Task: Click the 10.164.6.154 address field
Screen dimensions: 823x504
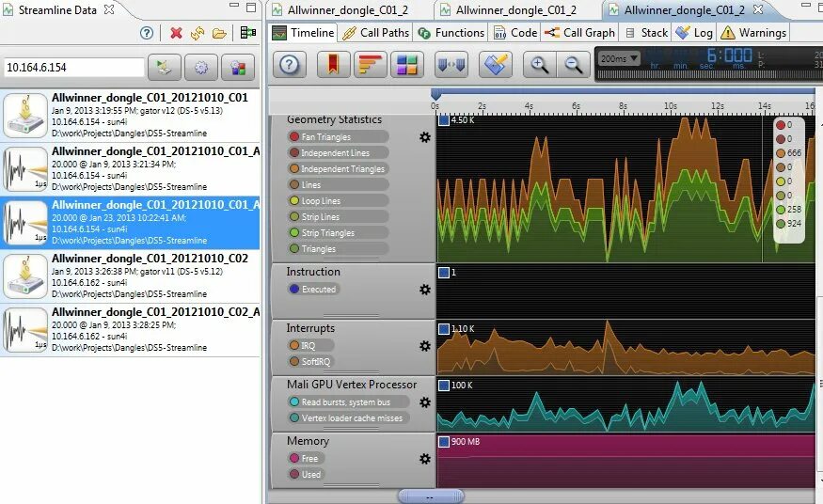Action: tap(74, 67)
